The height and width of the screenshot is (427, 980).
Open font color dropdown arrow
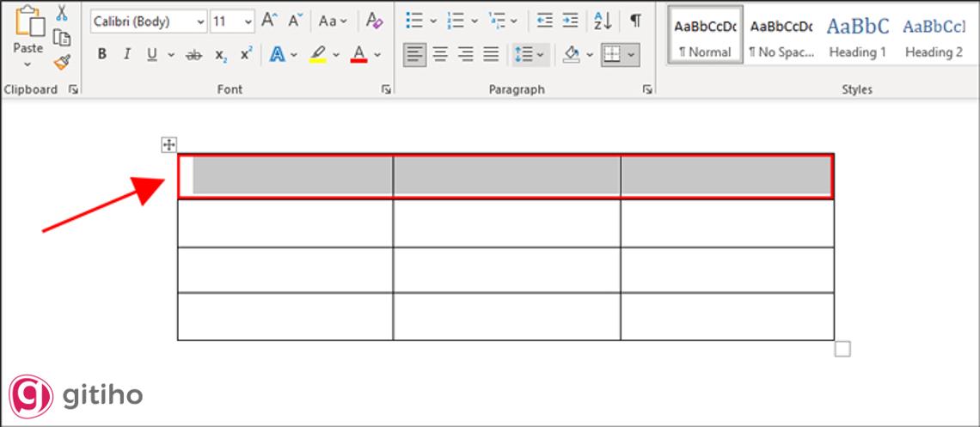(x=377, y=55)
